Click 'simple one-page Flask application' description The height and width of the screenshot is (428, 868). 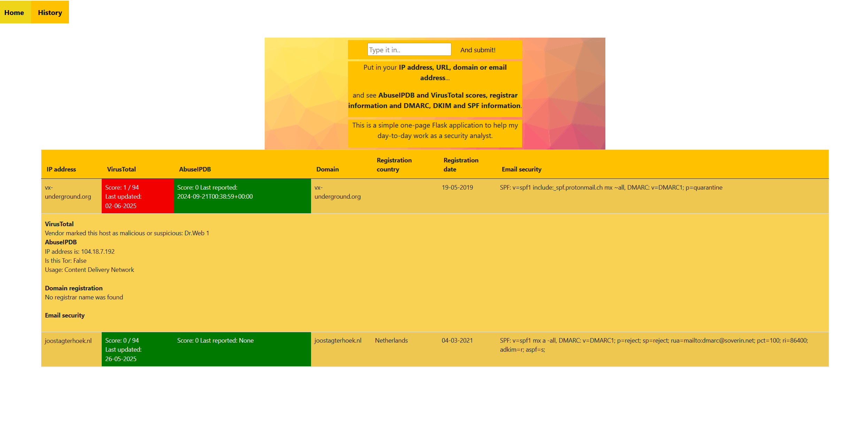point(435,130)
